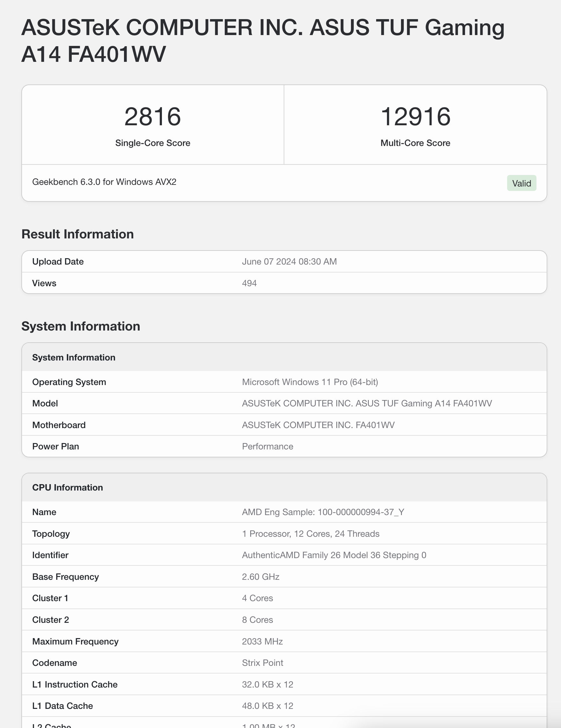The width and height of the screenshot is (561, 728).
Task: Select 'ASUSTeK COMPUTER INC. FA401WV' motherboard value
Action: [x=318, y=425]
